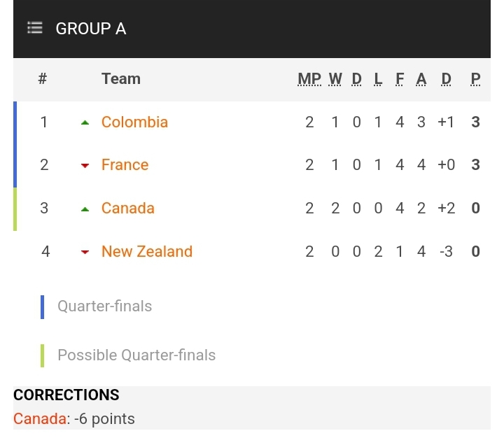
Task: Open the New Zealand team link
Action: pos(146,251)
